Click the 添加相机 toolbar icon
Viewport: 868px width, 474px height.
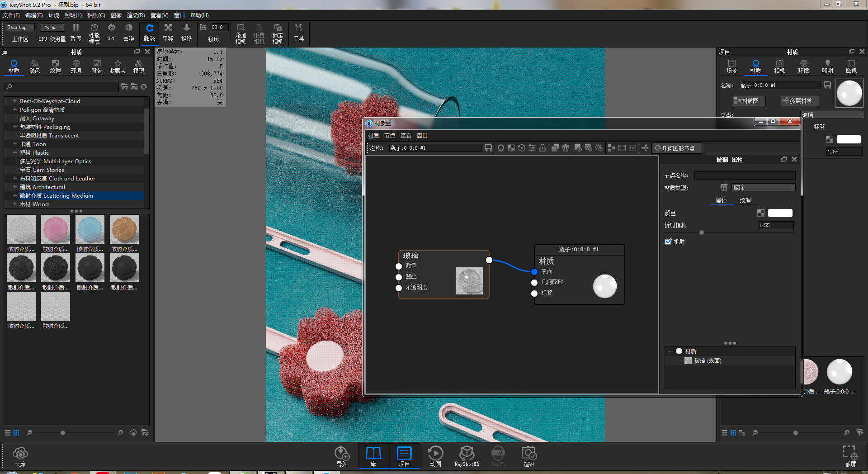click(241, 33)
